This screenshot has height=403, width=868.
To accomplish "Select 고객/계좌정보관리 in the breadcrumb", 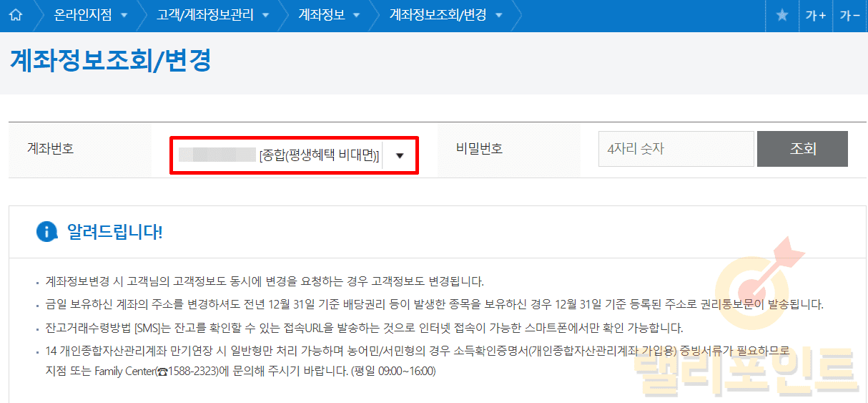I will click(204, 15).
